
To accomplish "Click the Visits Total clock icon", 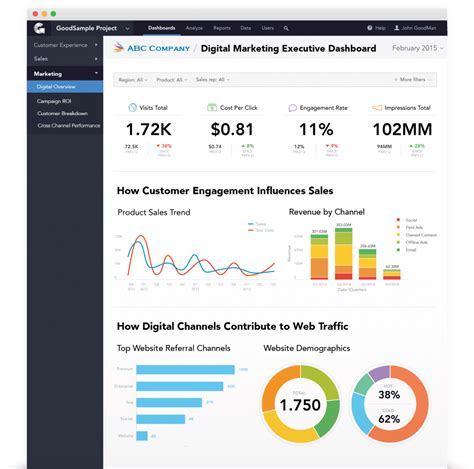I will (132, 107).
